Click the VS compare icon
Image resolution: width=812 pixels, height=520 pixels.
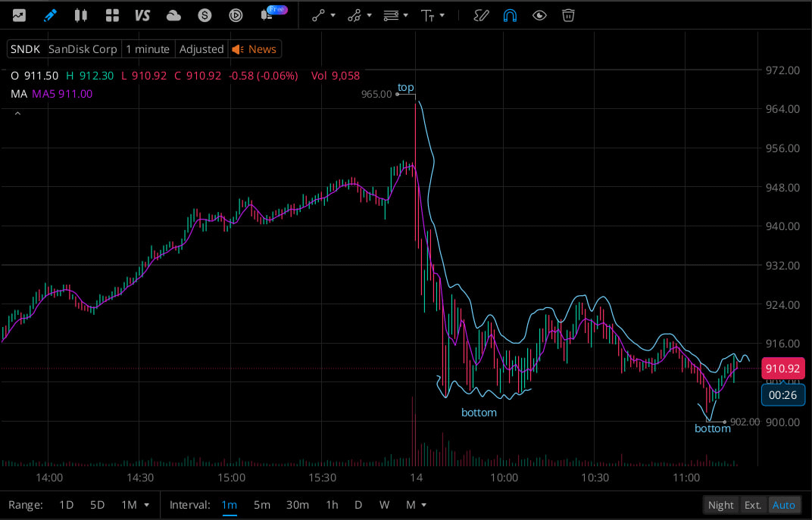click(x=142, y=15)
